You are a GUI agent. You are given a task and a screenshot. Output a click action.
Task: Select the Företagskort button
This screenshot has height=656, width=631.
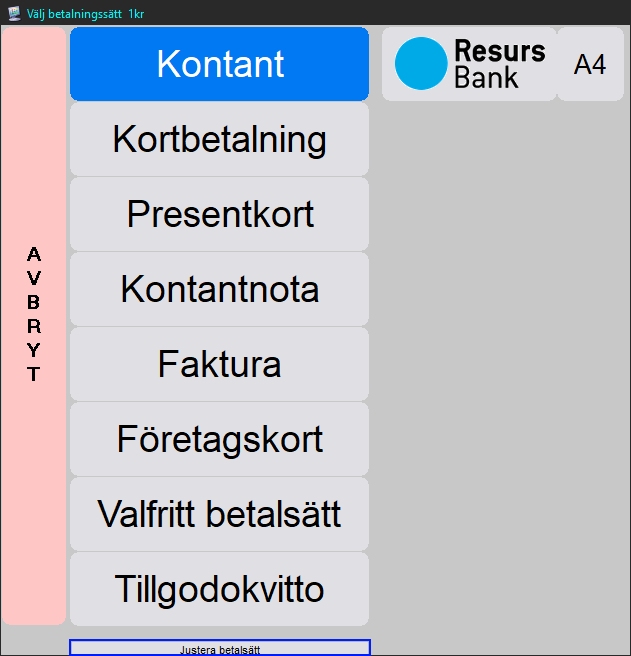[219, 439]
